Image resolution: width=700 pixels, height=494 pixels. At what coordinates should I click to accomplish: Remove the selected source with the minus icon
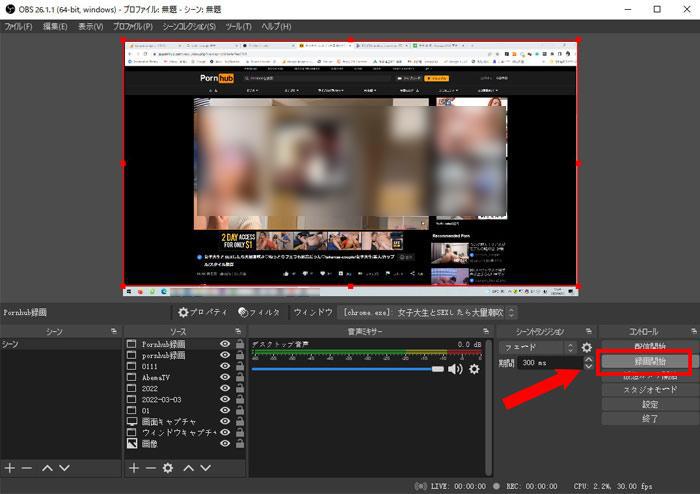pyautogui.click(x=150, y=468)
